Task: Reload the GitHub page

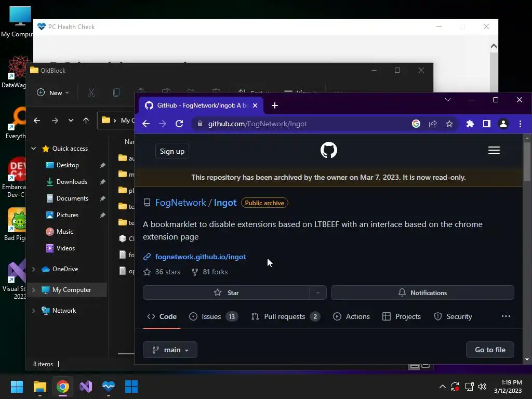Action: (x=179, y=124)
